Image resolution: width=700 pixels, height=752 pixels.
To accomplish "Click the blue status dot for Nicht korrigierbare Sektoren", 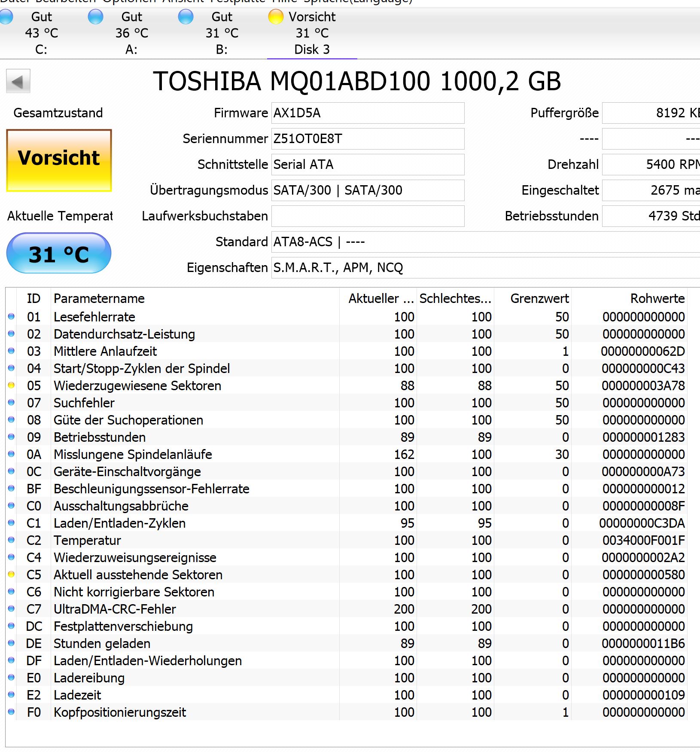I will pos(11,591).
